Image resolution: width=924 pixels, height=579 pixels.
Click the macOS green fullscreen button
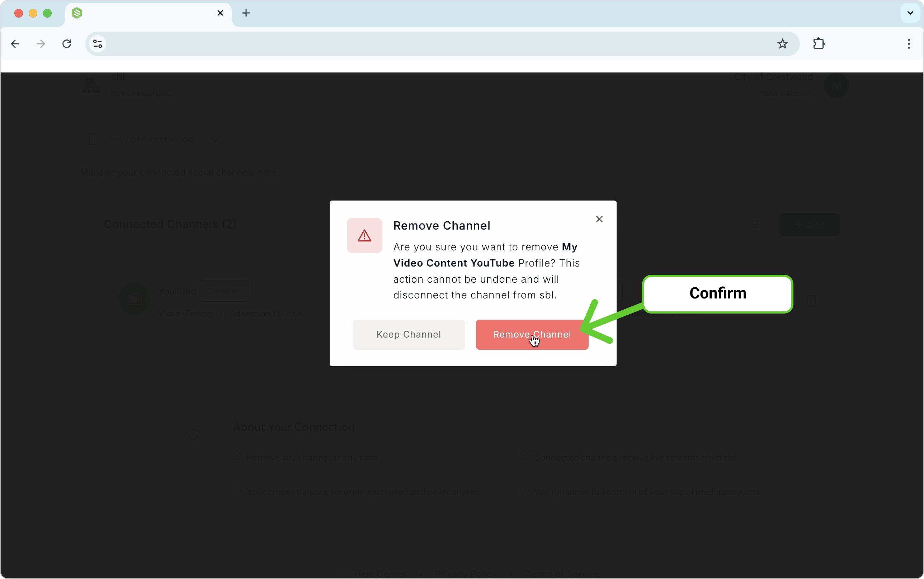pyautogui.click(x=47, y=13)
